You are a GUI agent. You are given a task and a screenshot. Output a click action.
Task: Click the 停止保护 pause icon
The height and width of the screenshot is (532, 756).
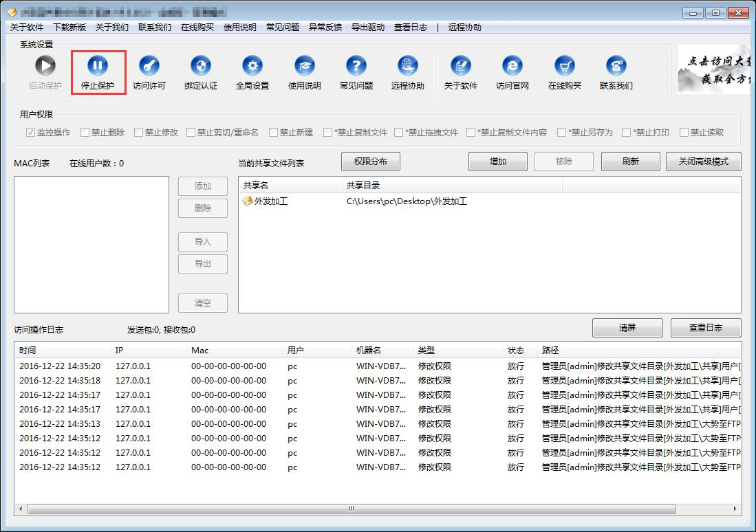98,66
